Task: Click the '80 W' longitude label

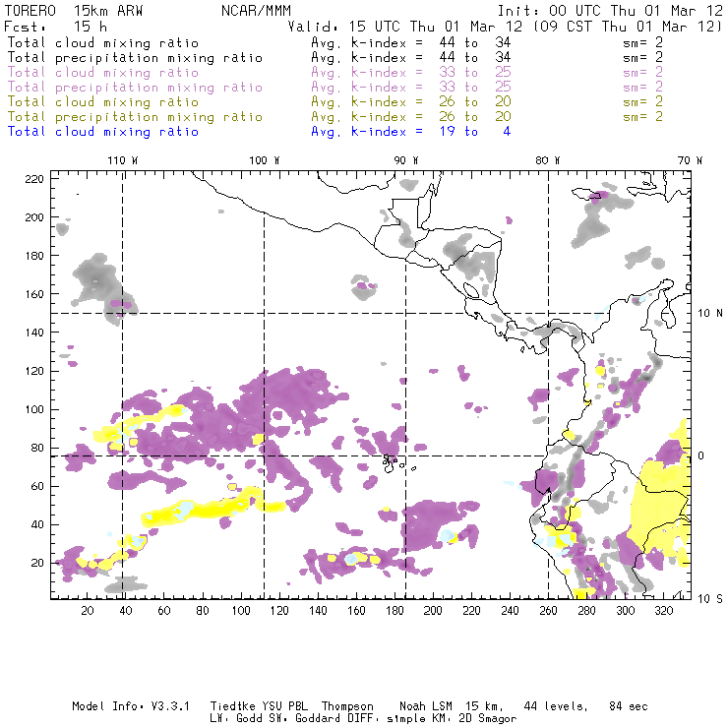Action: (548, 160)
